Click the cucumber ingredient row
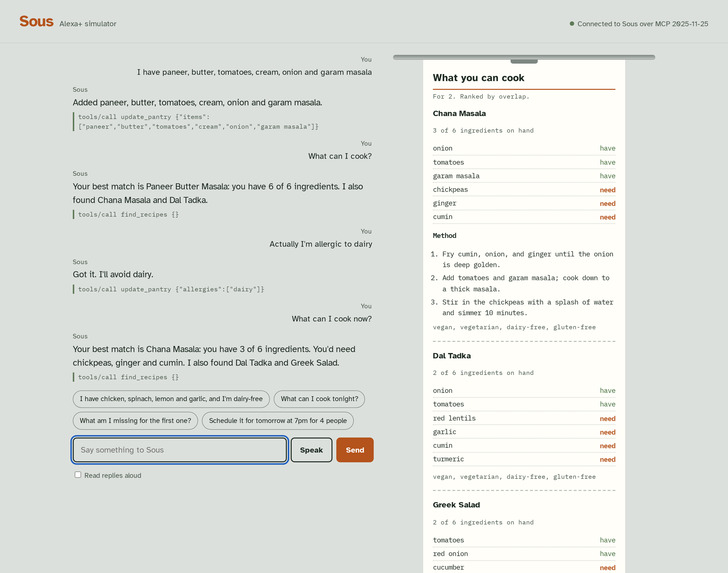 click(524, 567)
